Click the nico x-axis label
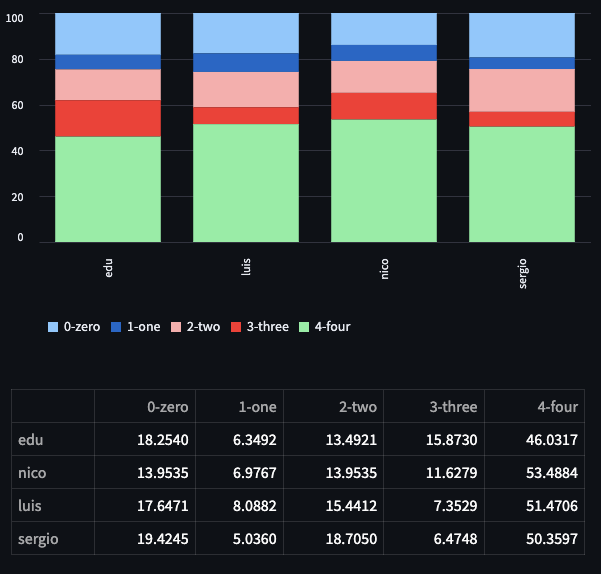This screenshot has width=601, height=574. click(384, 269)
